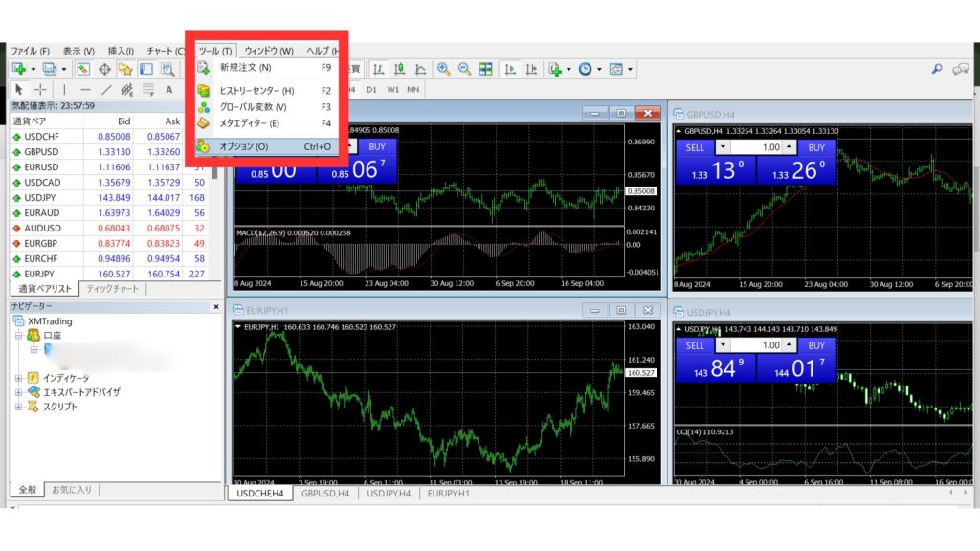This screenshot has height=551, width=980.
Task: Open the search magnifier at top right
Action: (x=937, y=69)
